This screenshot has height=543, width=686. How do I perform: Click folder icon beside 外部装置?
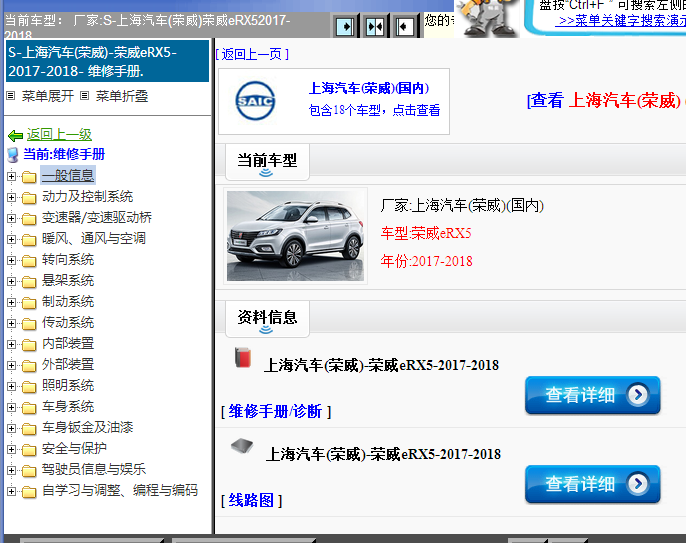[x=29, y=366]
